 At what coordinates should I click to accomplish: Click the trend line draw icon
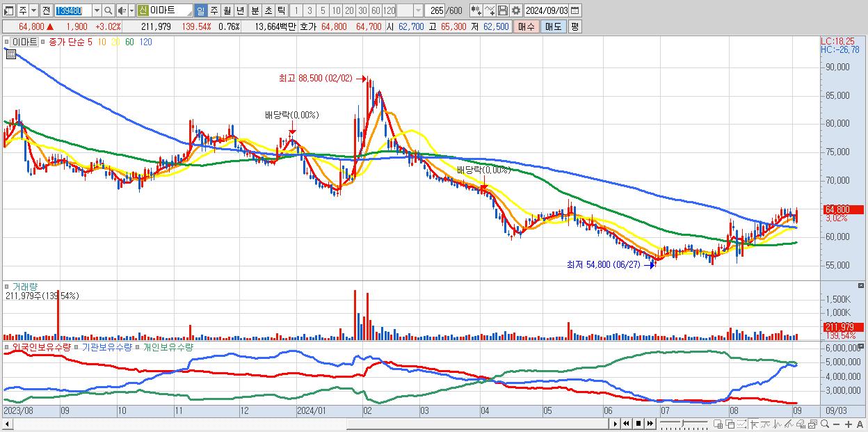[766, 424]
